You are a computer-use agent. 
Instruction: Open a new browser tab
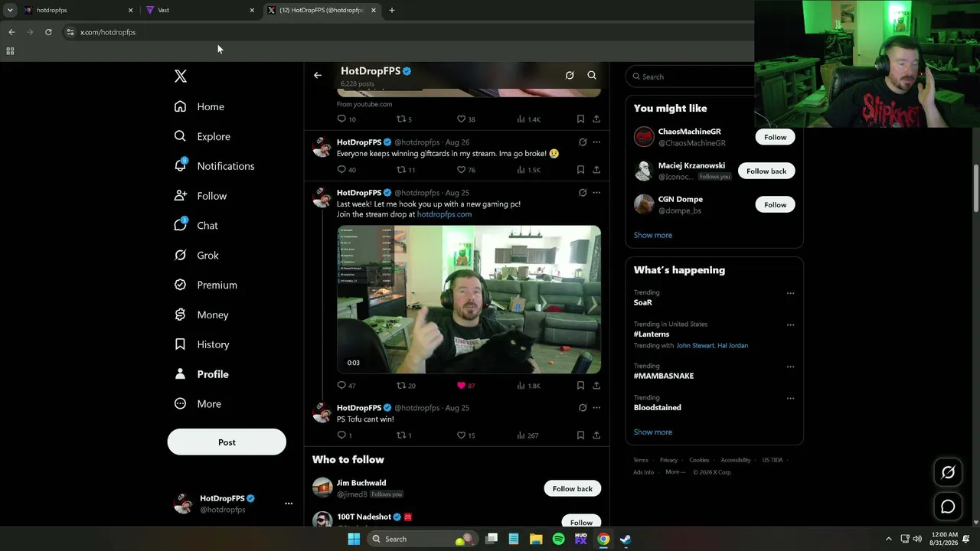click(x=392, y=10)
